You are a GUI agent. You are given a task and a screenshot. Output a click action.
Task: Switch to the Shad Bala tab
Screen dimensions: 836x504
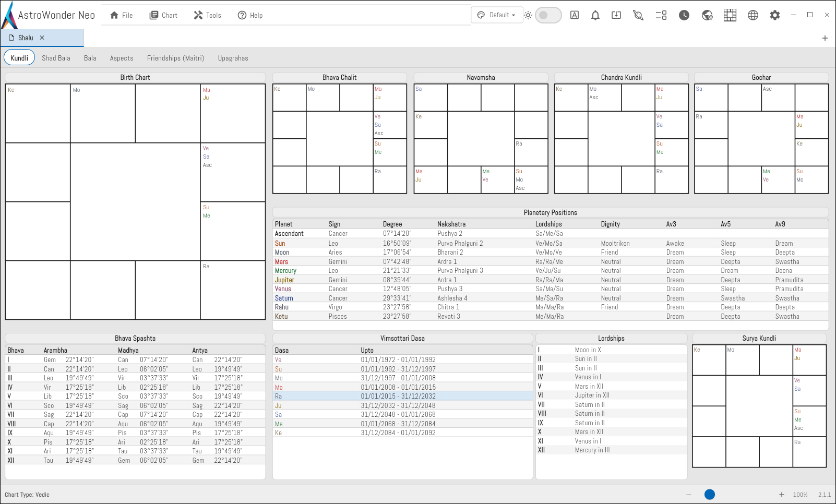tap(56, 58)
